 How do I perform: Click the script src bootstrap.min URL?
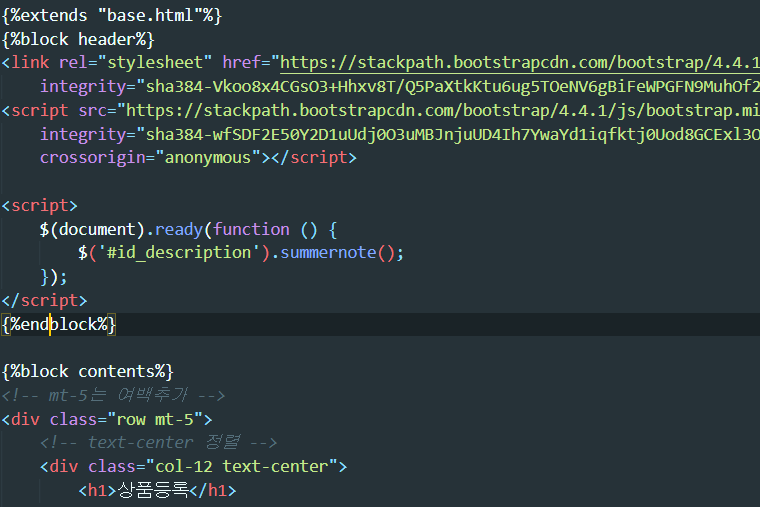coord(443,111)
